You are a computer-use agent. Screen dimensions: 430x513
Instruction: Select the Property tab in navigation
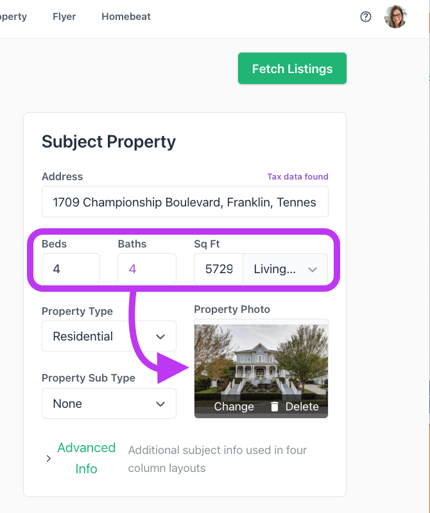13,17
